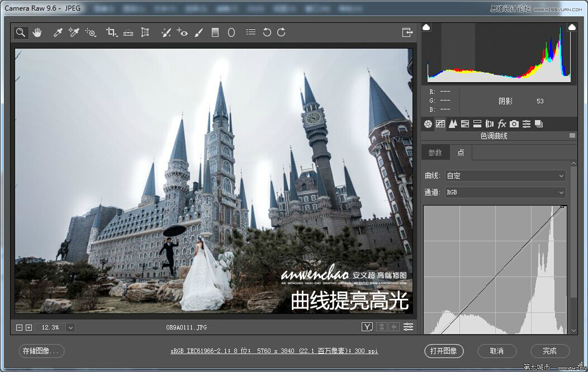Select the Straighten tool

pyautogui.click(x=128, y=32)
